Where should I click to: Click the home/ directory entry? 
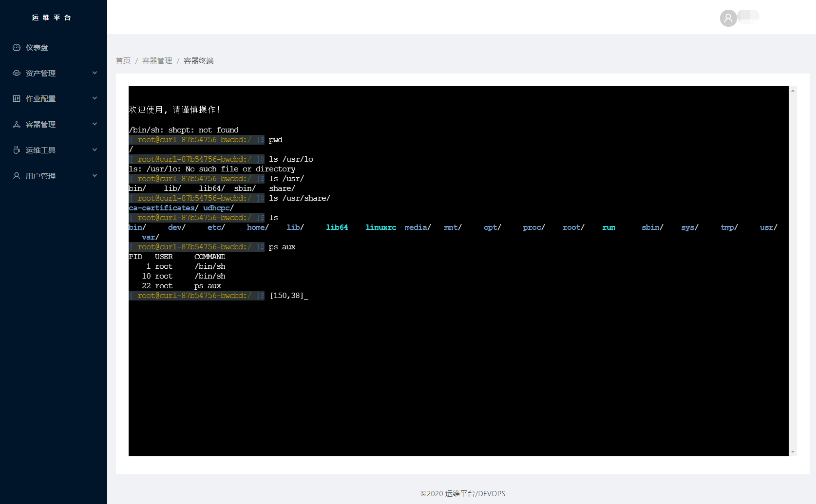258,227
